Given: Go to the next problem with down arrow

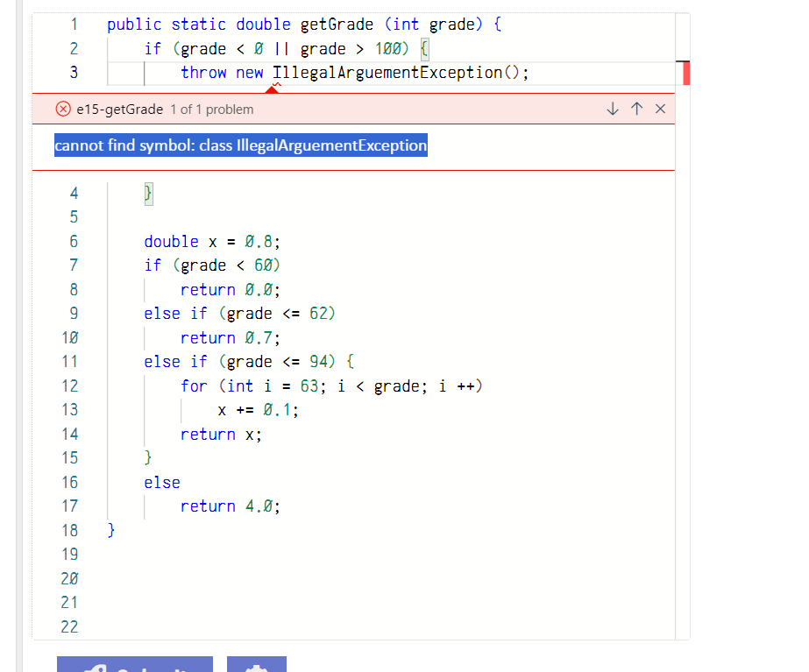Looking at the screenshot, I should coord(613,109).
